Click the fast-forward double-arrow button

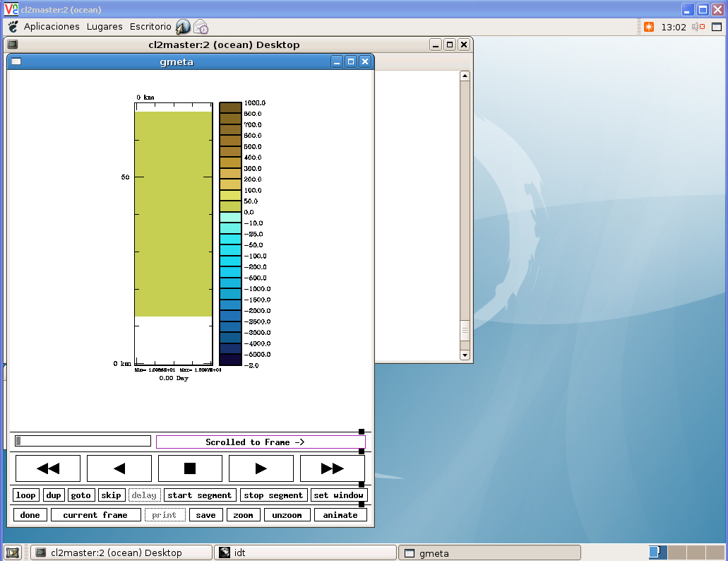coord(332,468)
